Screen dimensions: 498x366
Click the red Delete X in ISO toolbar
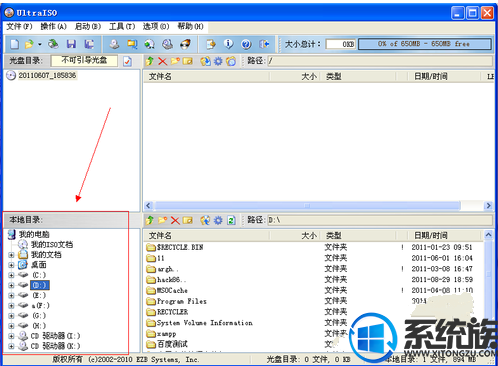pyautogui.click(x=162, y=61)
